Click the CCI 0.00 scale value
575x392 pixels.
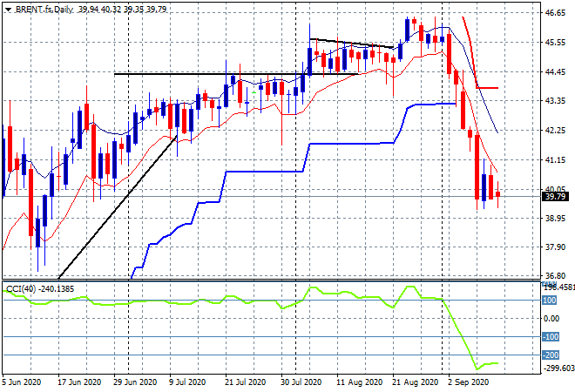tap(551, 318)
